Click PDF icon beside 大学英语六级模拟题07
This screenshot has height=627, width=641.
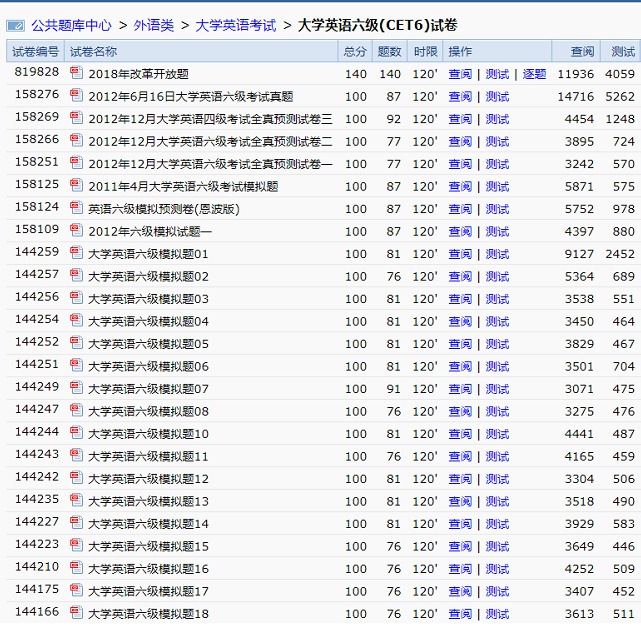(77, 388)
